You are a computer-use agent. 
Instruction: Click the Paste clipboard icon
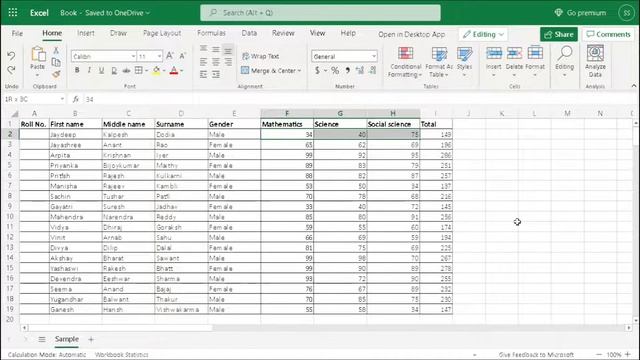[x=38, y=54]
